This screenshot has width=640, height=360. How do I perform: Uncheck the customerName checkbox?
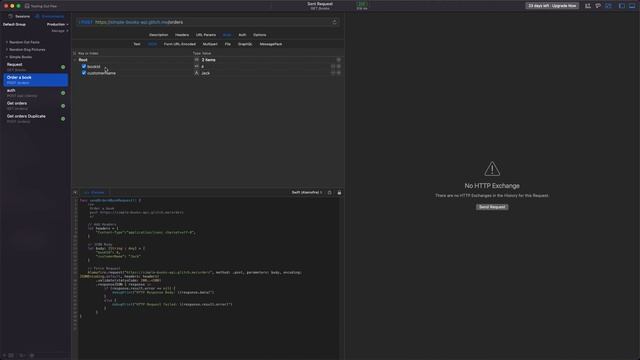84,73
